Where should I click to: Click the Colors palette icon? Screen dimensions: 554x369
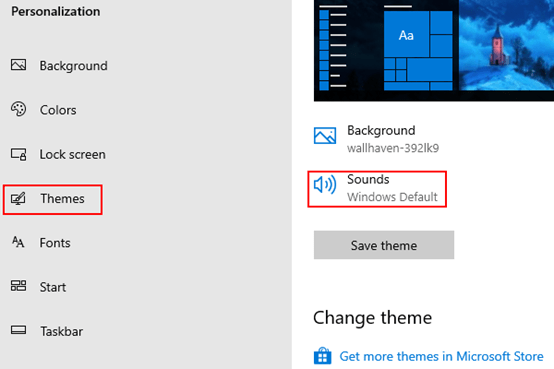[18, 109]
